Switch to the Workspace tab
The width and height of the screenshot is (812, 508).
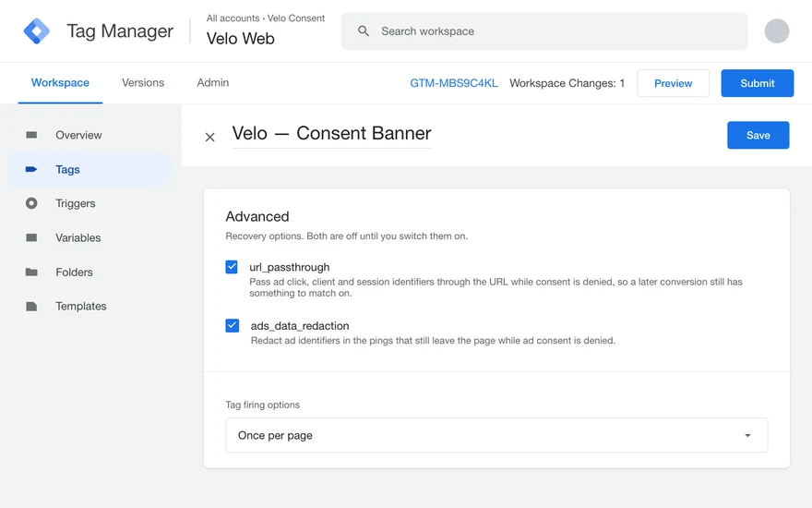(60, 83)
